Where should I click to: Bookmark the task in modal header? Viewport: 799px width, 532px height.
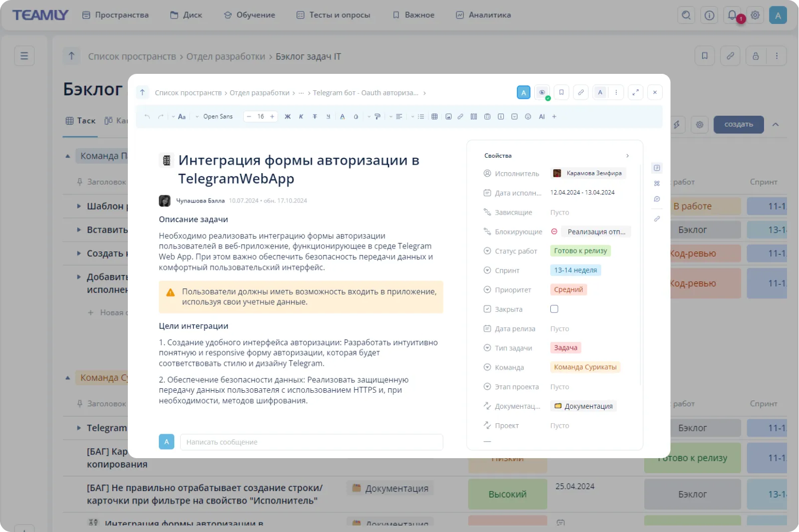(x=561, y=92)
